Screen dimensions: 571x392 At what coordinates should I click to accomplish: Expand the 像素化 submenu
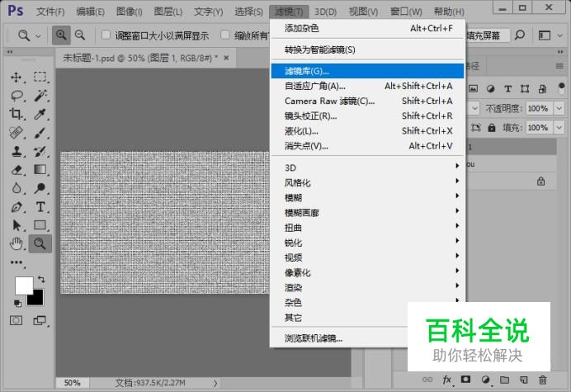pos(368,272)
